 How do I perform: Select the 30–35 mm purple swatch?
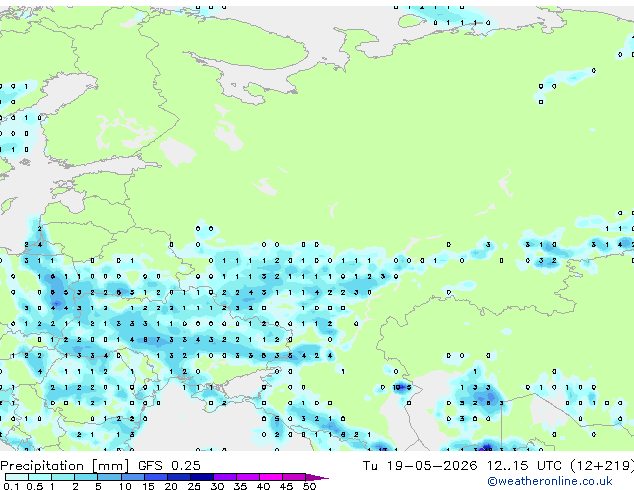tap(225, 477)
